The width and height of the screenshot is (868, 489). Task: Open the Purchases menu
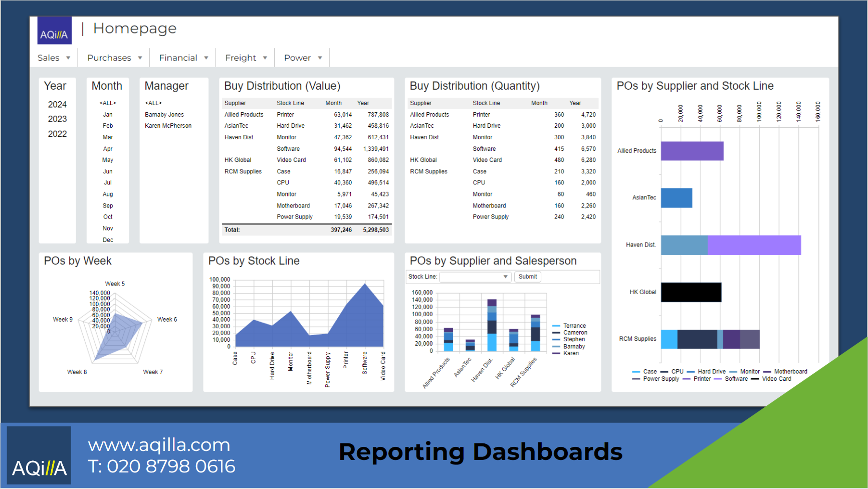(x=115, y=58)
